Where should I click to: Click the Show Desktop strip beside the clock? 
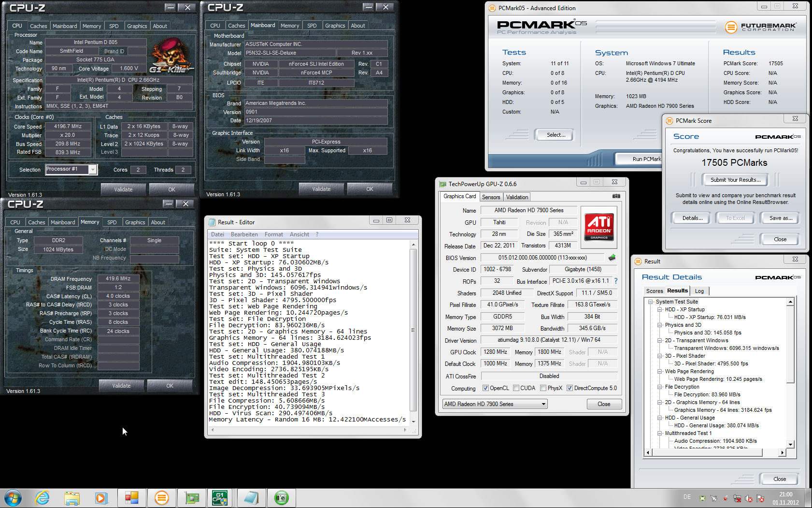(x=809, y=498)
